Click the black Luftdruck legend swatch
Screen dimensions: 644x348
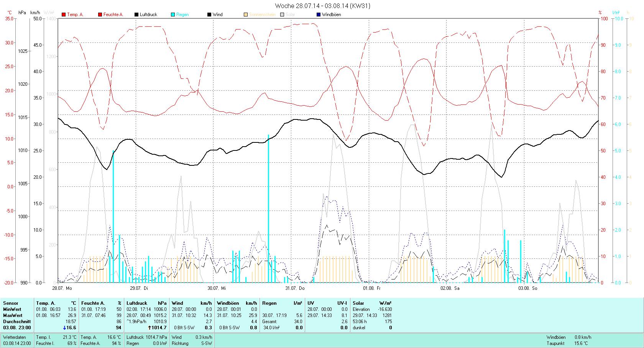click(x=136, y=15)
